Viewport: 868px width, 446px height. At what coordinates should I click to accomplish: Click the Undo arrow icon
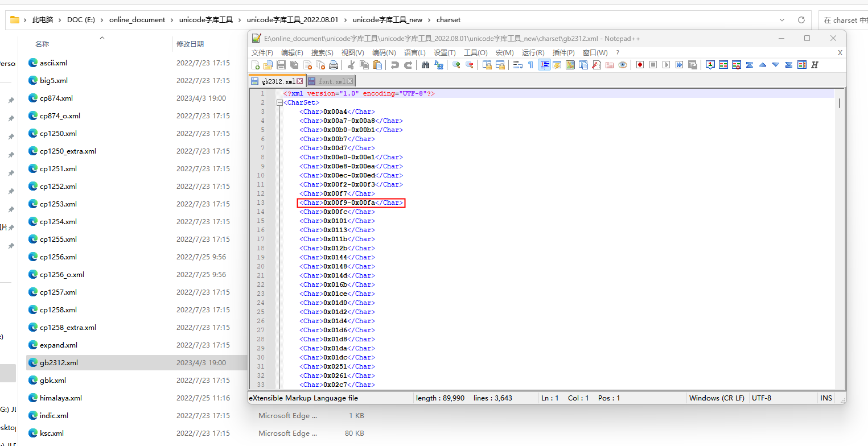tap(394, 65)
